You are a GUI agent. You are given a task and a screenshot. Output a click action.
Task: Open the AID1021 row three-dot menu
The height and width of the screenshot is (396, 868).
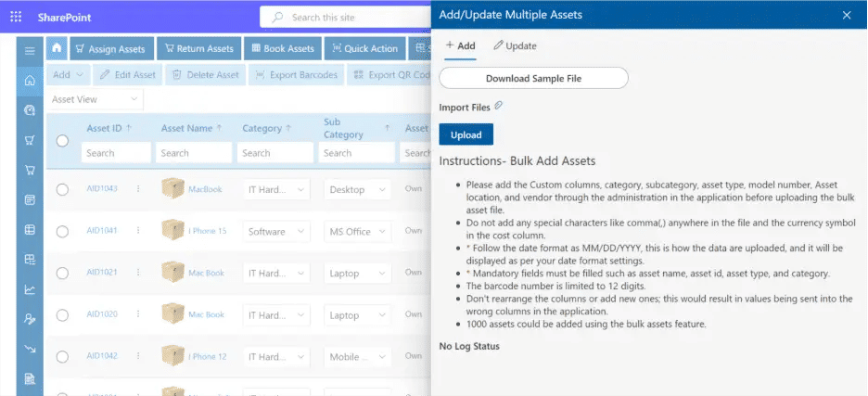pos(138,273)
